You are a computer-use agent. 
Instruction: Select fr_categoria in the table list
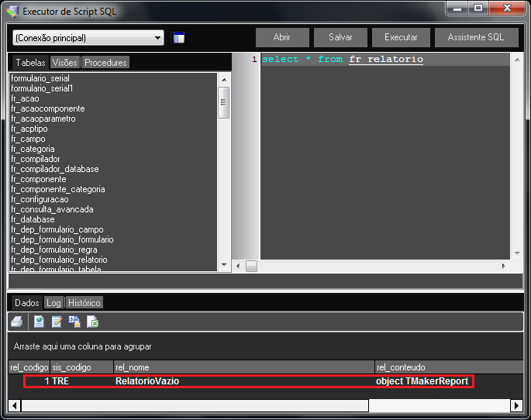click(x=33, y=149)
